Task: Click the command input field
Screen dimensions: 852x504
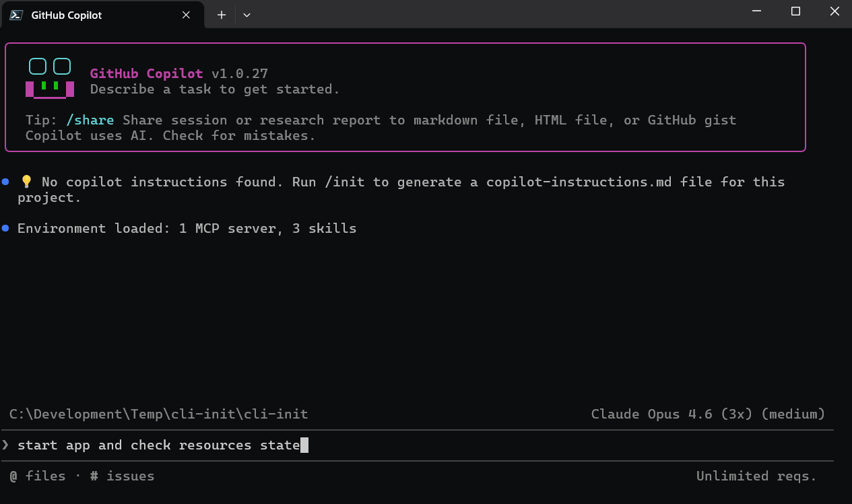Action: tap(404, 445)
